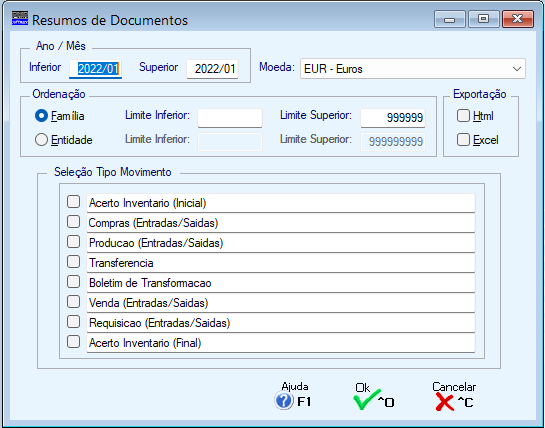Click the Superior year/month field
Viewport: 545px width, 428px height.
213,69
